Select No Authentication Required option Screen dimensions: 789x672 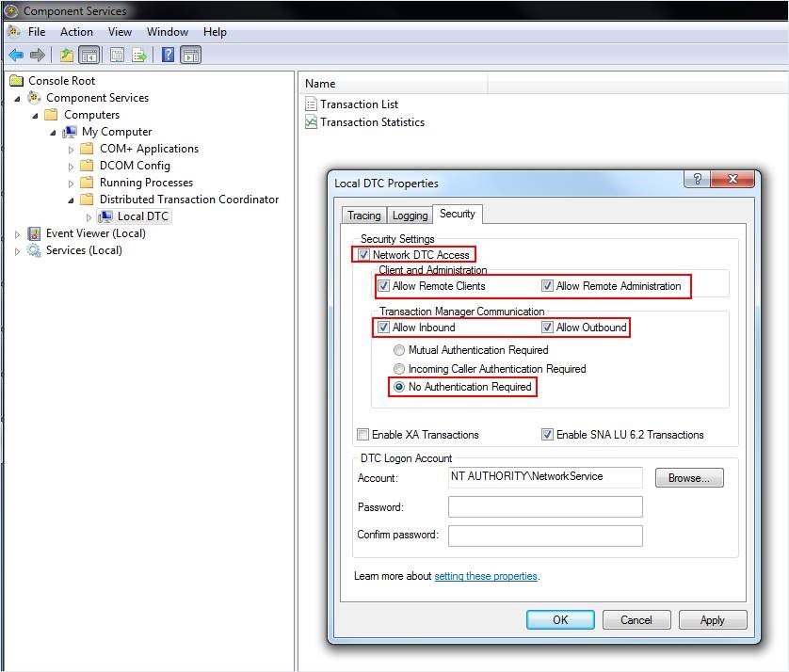pyautogui.click(x=399, y=387)
